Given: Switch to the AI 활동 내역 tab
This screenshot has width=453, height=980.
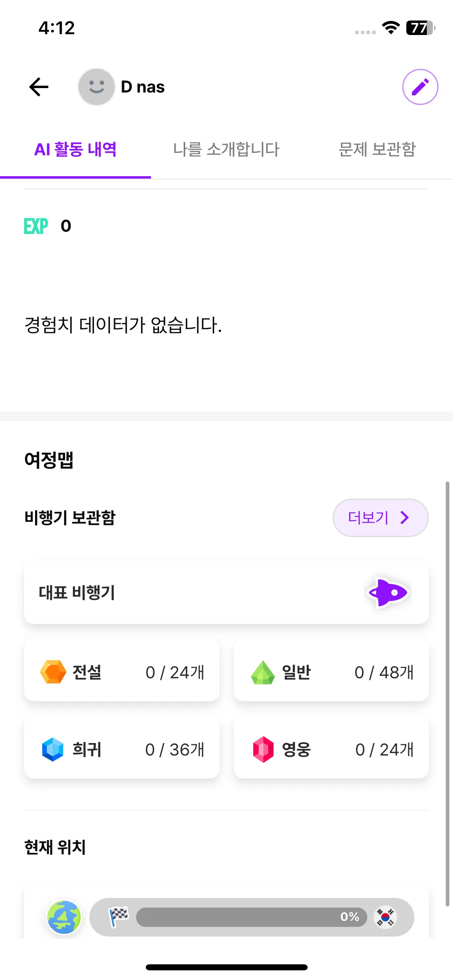Looking at the screenshot, I should coord(75,150).
